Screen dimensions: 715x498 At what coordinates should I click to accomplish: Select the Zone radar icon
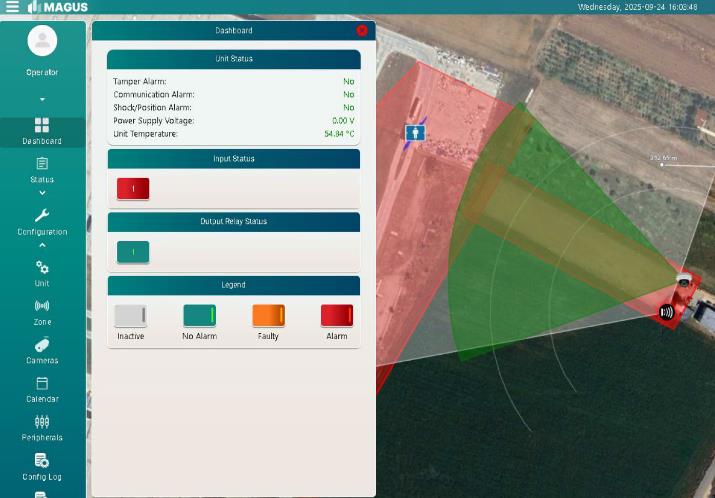(42, 306)
